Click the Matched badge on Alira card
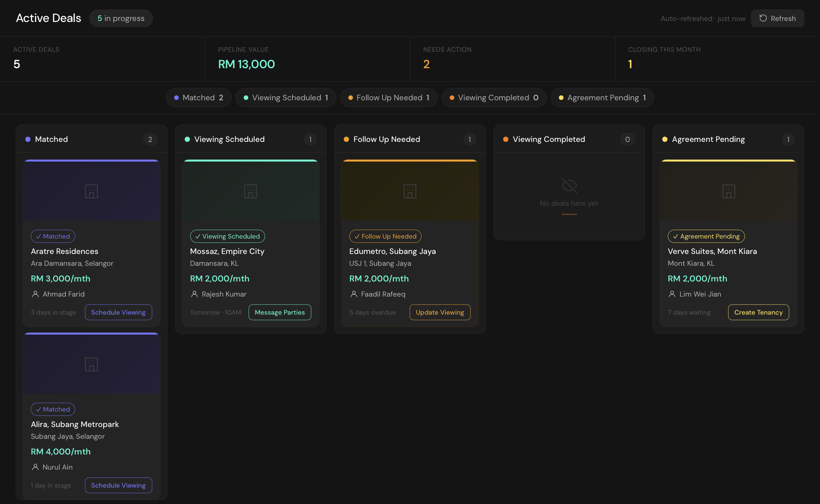The image size is (820, 504). point(53,409)
